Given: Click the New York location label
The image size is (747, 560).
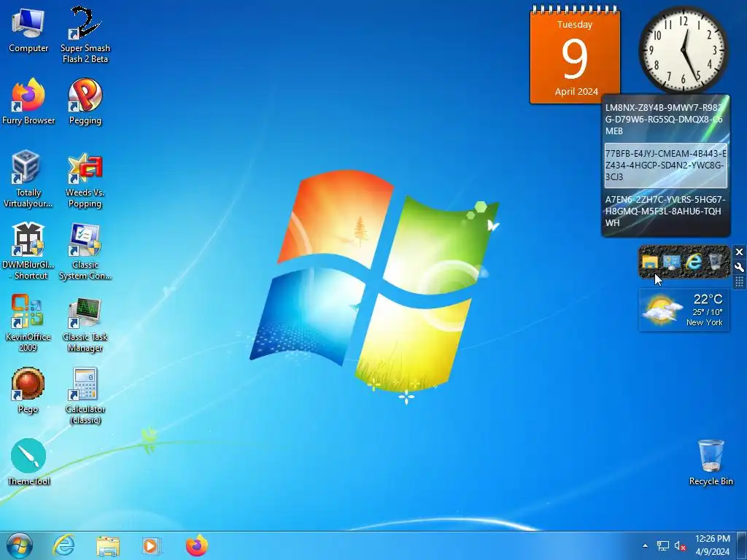Looking at the screenshot, I should (x=704, y=322).
